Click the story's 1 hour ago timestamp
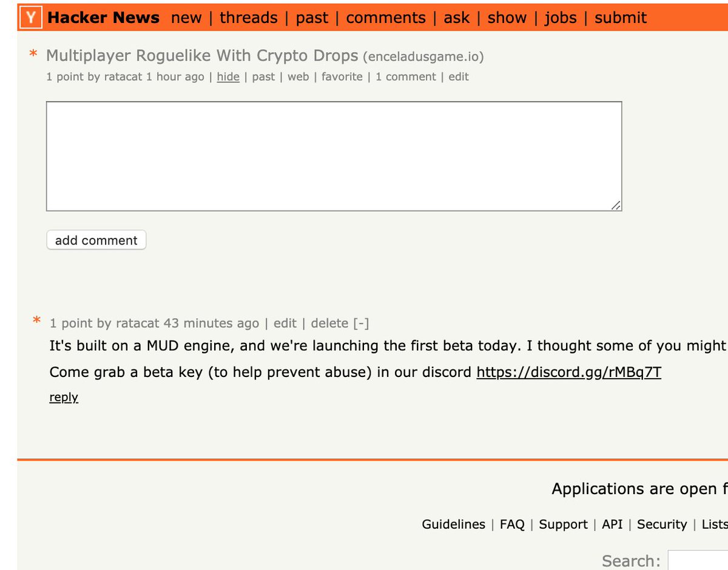728x570 pixels. click(x=175, y=76)
